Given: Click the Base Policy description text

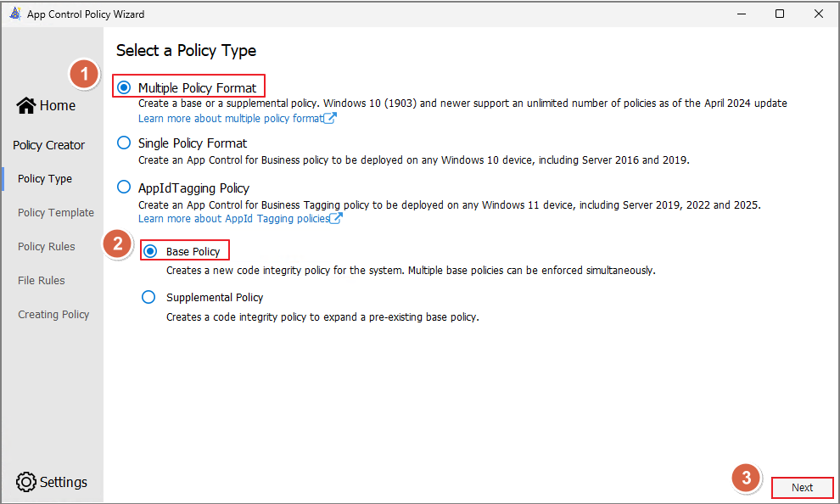Looking at the screenshot, I should pos(411,271).
